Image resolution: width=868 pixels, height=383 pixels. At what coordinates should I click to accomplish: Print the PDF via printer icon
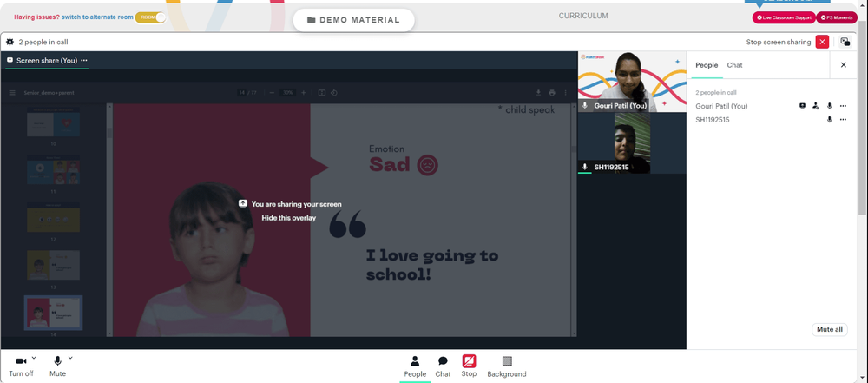(x=551, y=93)
